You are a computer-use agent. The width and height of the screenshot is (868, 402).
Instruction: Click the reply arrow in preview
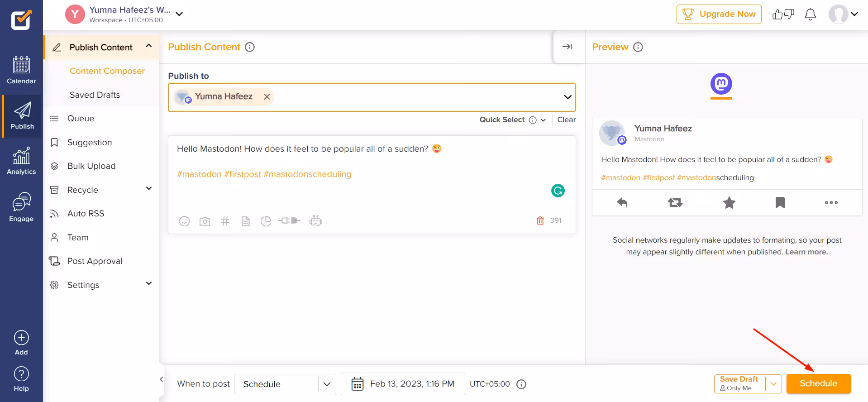tap(622, 202)
